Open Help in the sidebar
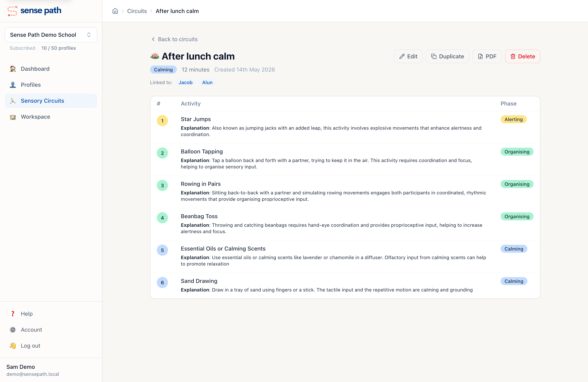The height and width of the screenshot is (382, 588). (51, 314)
